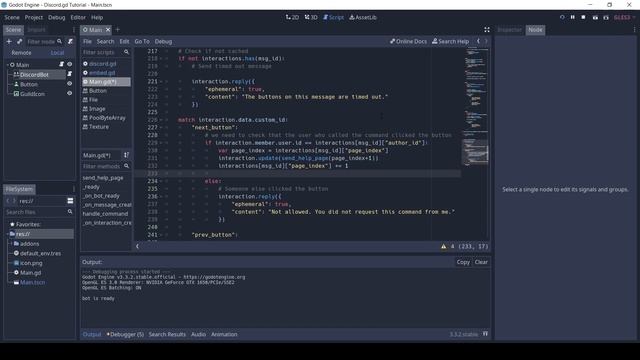Open the Animation bottom panel
The image size is (640, 360).
point(224,334)
